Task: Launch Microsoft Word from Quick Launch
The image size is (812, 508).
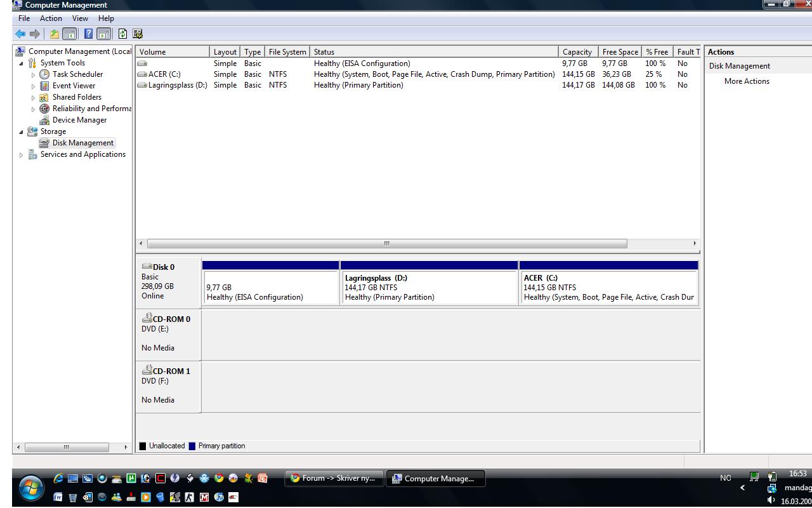Action: (x=58, y=497)
